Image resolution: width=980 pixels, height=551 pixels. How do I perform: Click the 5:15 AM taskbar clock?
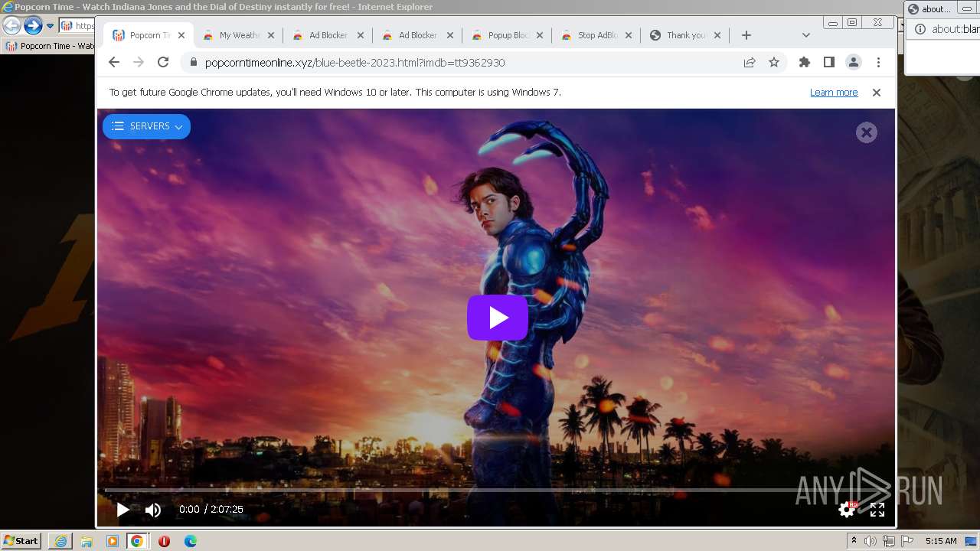941,541
